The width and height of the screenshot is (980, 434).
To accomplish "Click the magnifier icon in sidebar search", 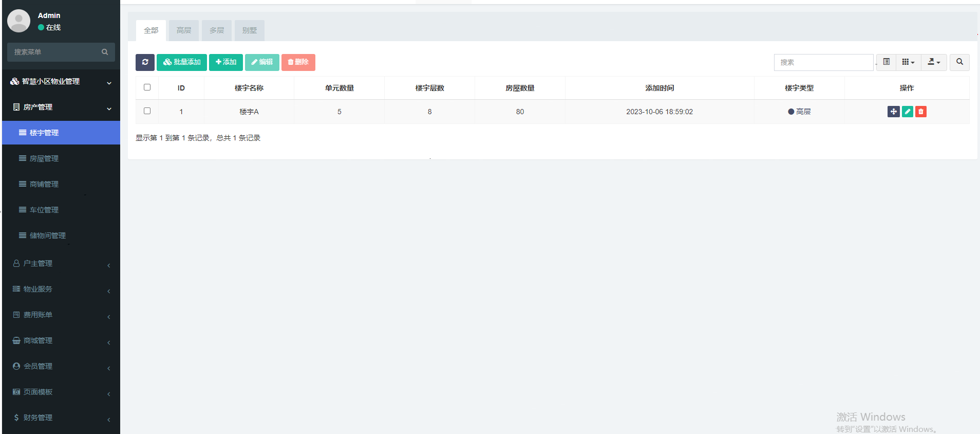I will tap(105, 52).
